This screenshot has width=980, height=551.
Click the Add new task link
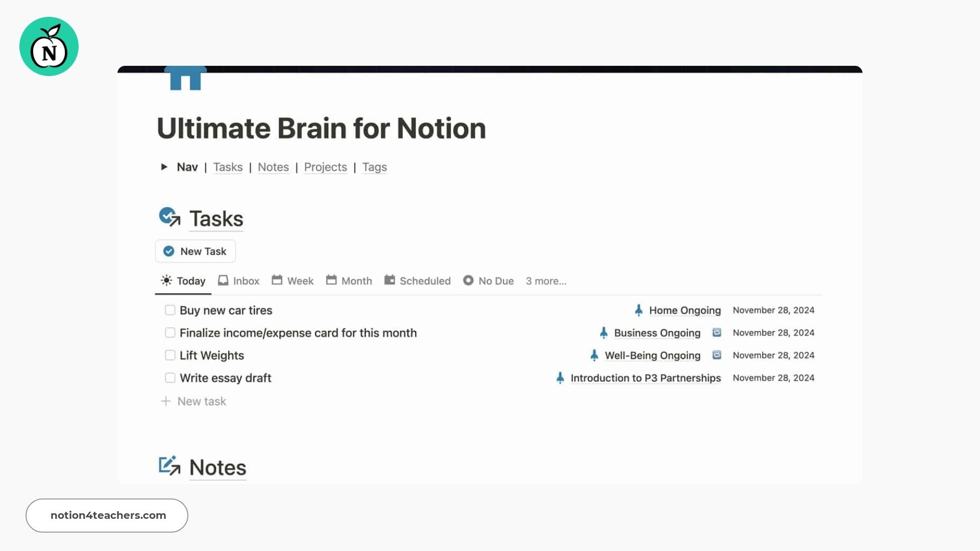coord(193,400)
